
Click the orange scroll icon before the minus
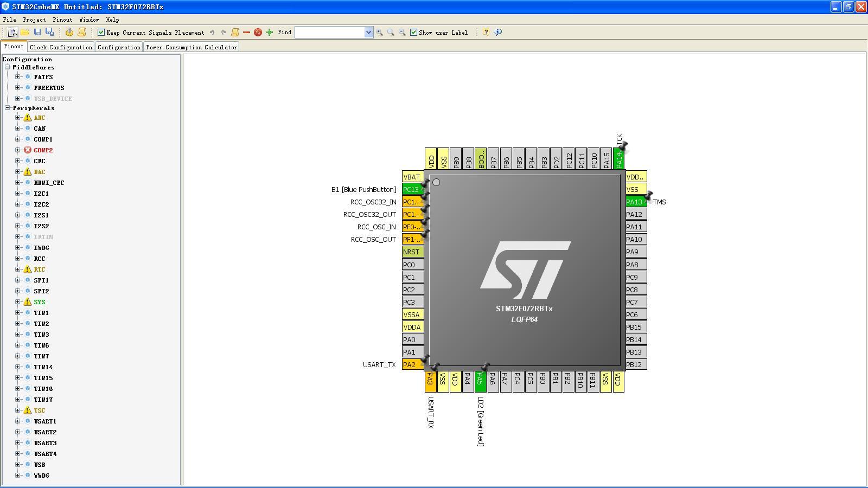[235, 33]
